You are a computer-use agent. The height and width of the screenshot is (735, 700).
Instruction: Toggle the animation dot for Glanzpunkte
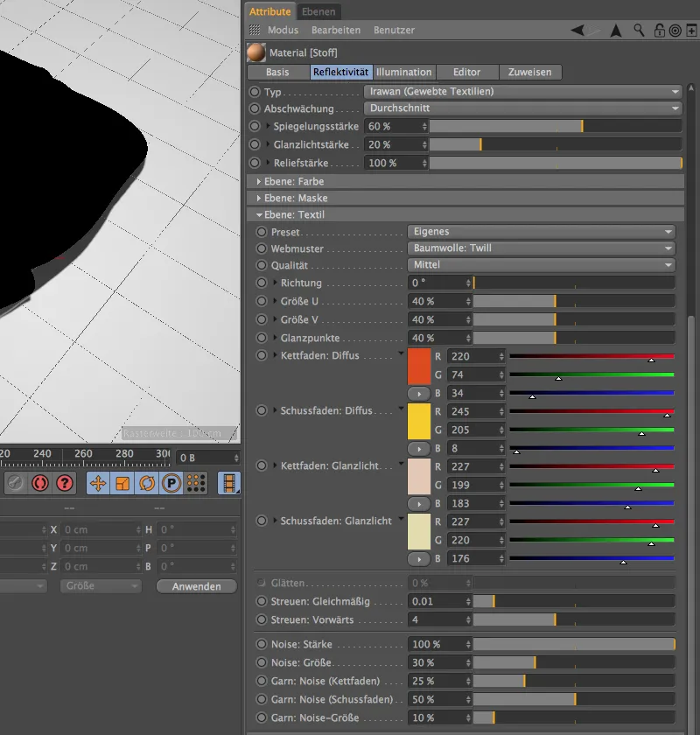(261, 338)
